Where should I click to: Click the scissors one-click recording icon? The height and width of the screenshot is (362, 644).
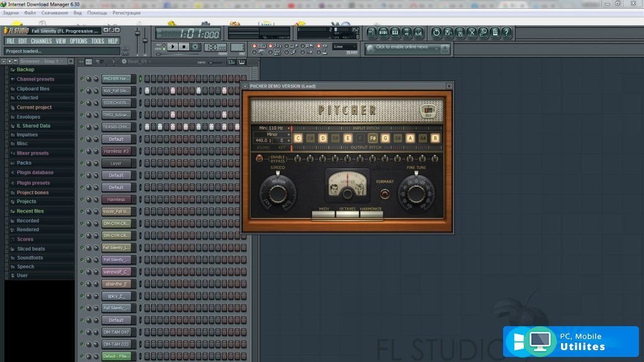[x=472, y=33]
